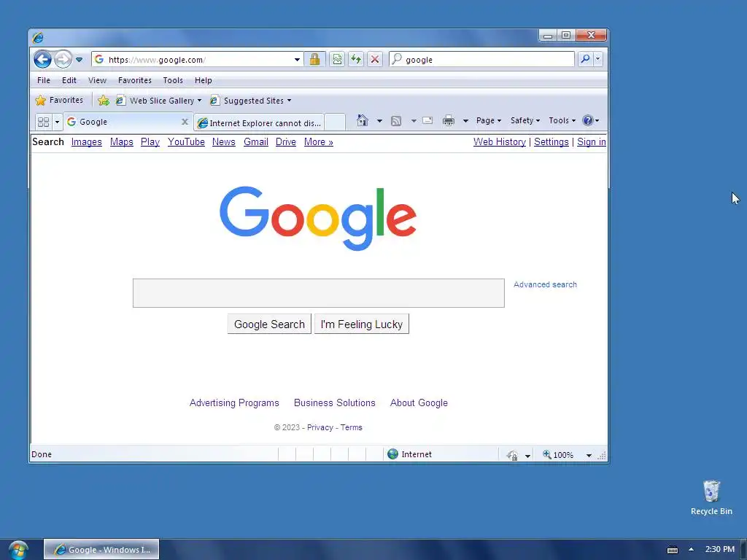
Task: Click the toolbar search box containing google
Action: point(481,60)
